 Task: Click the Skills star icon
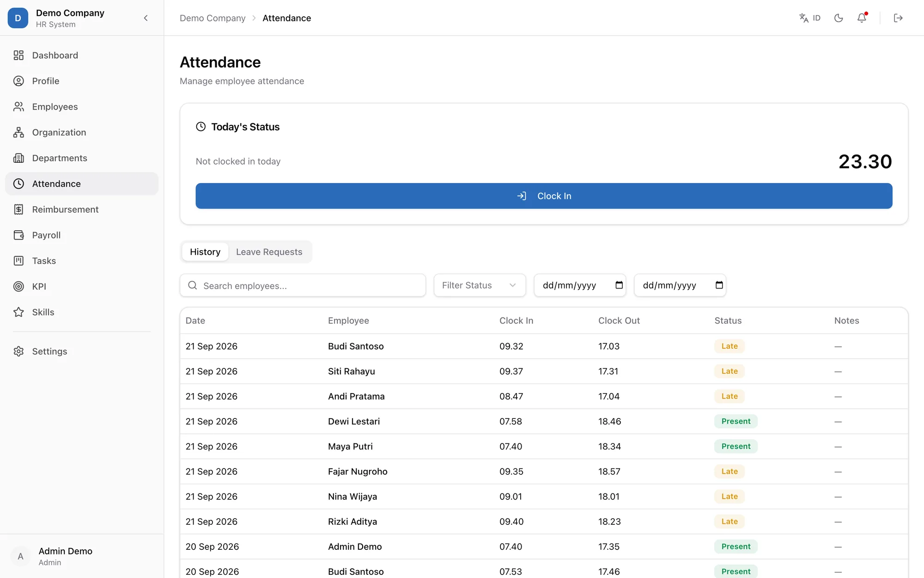click(x=18, y=312)
